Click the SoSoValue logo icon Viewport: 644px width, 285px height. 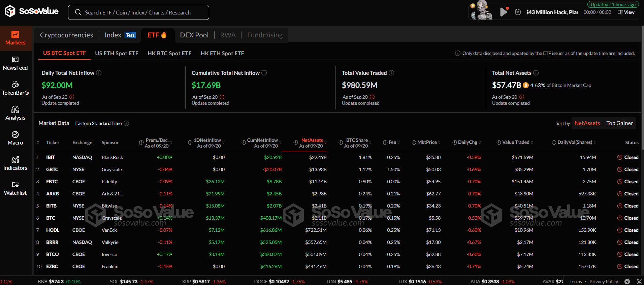[10, 11]
